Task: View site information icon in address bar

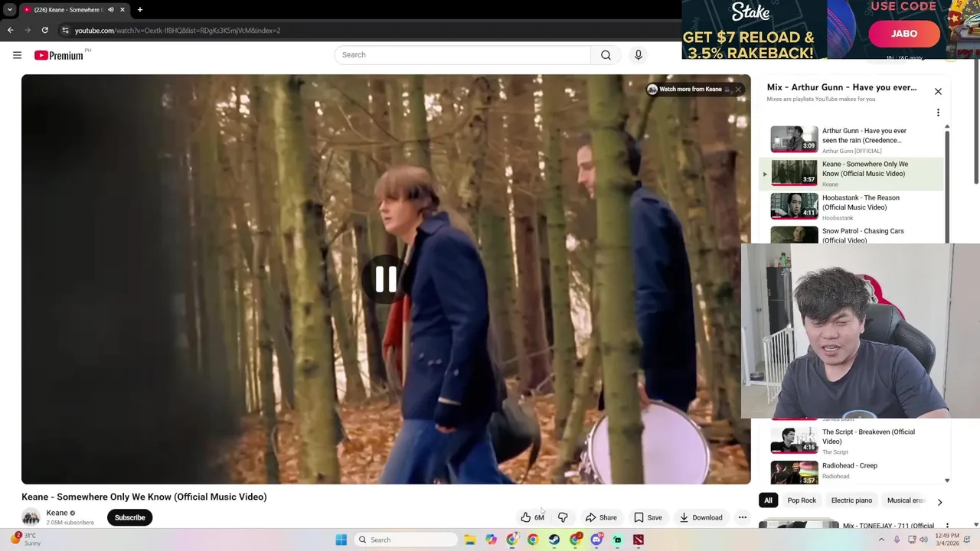Action: pyautogui.click(x=66, y=31)
